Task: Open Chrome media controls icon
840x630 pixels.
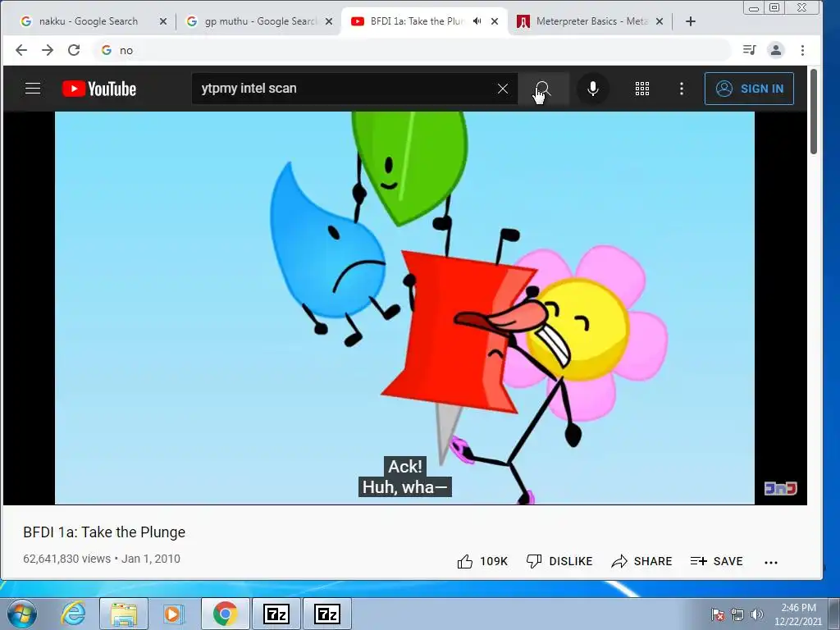Action: pos(750,50)
